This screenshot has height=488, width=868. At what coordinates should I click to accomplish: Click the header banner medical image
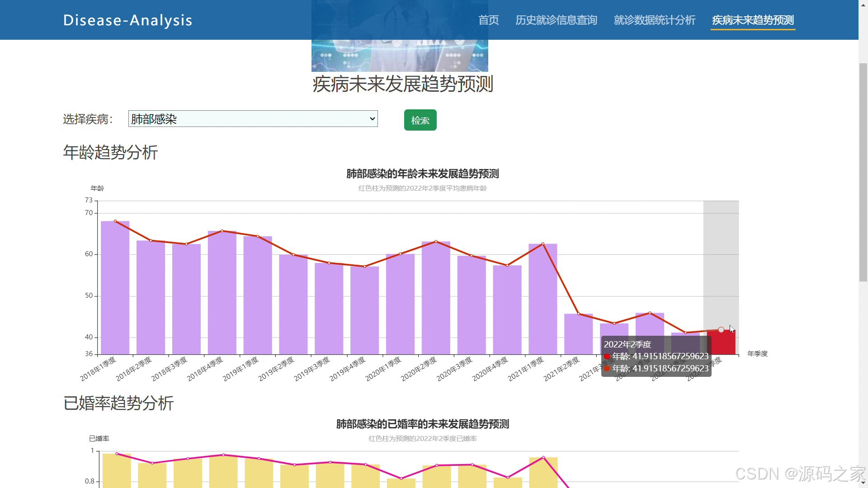coord(400,36)
